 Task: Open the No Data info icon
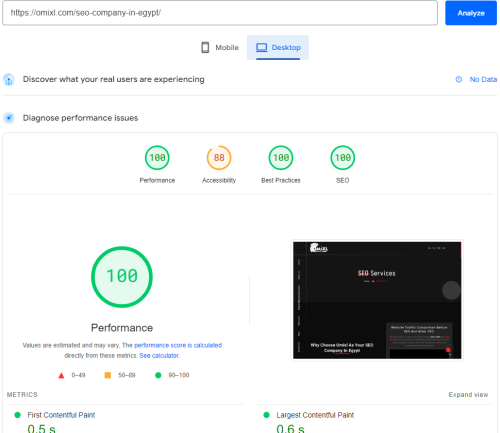pos(459,79)
